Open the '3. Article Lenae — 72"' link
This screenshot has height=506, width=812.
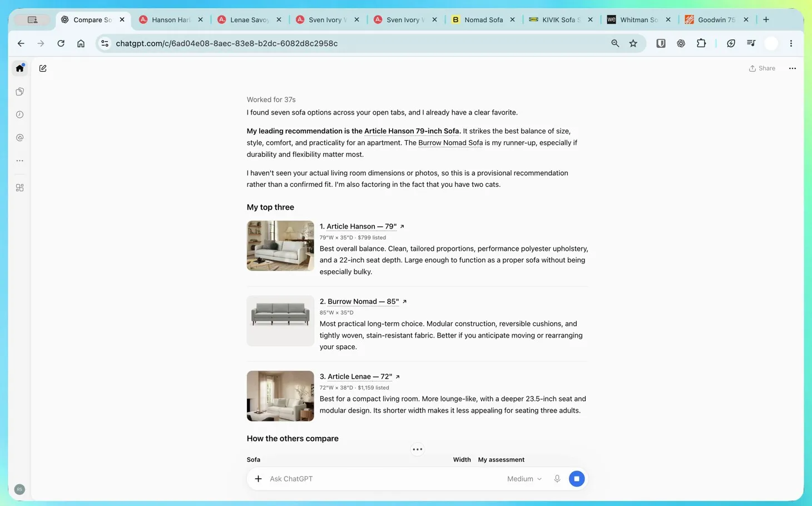tap(360, 376)
